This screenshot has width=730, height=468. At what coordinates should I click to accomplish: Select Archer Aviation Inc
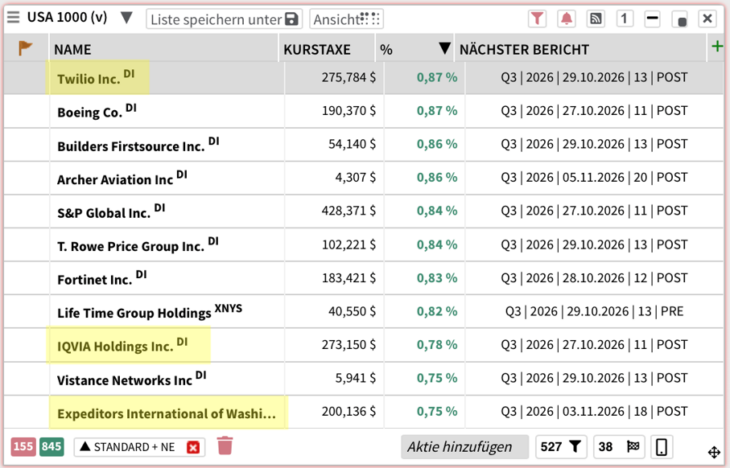coord(122,178)
